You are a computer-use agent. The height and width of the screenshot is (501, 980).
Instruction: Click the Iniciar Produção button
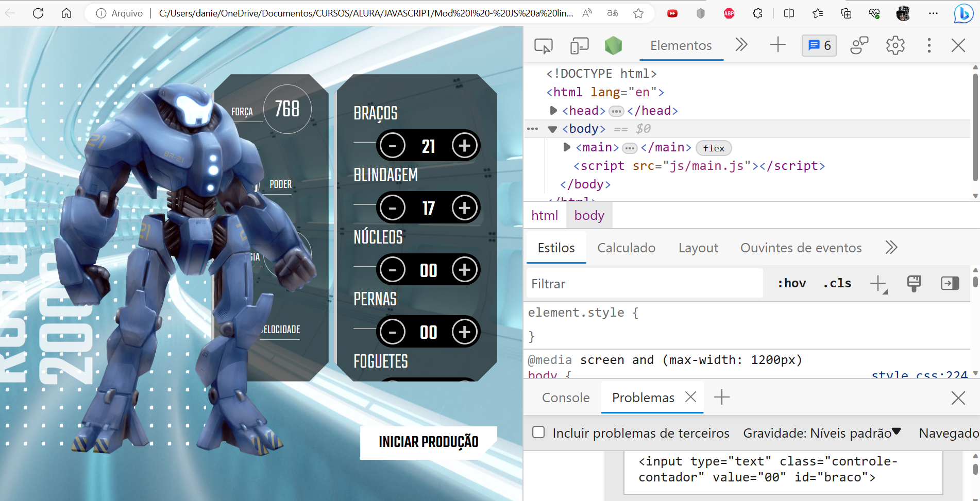(429, 442)
